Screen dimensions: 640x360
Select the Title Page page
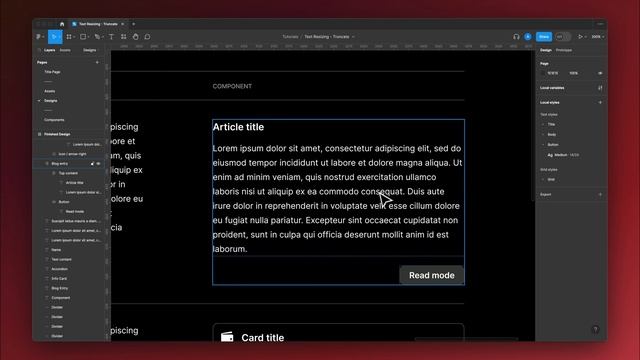tap(52, 72)
